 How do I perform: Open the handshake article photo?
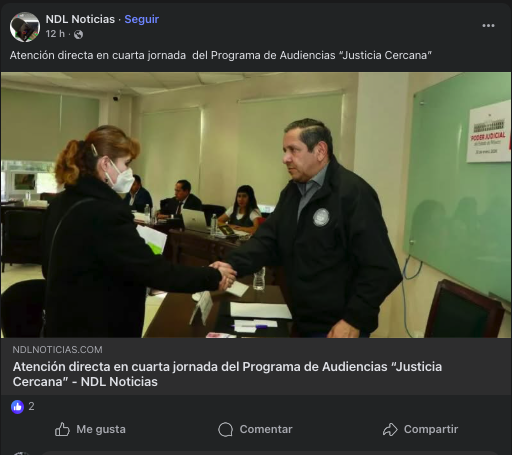[x=256, y=205]
